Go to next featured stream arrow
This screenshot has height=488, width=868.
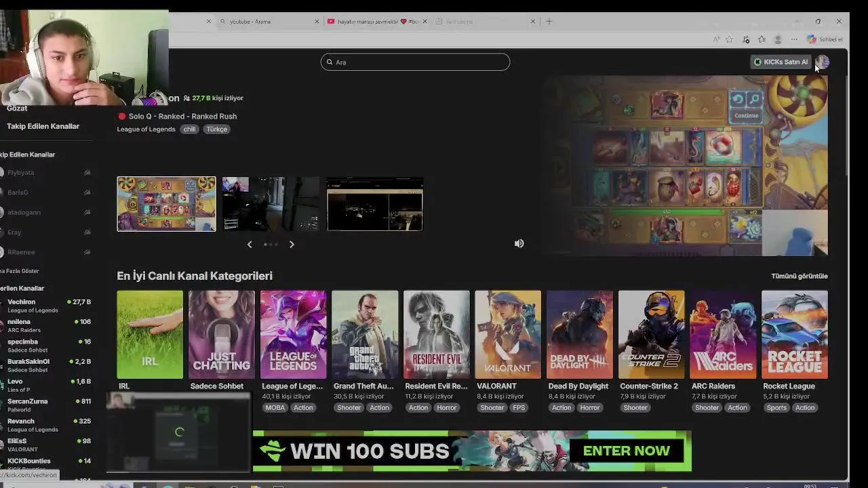pyautogui.click(x=292, y=244)
